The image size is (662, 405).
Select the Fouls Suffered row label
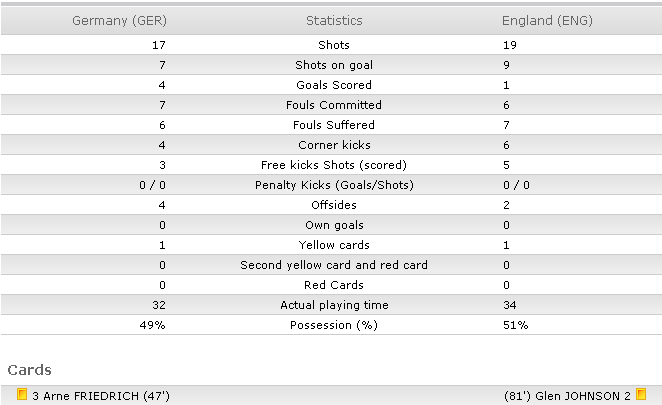(x=334, y=125)
